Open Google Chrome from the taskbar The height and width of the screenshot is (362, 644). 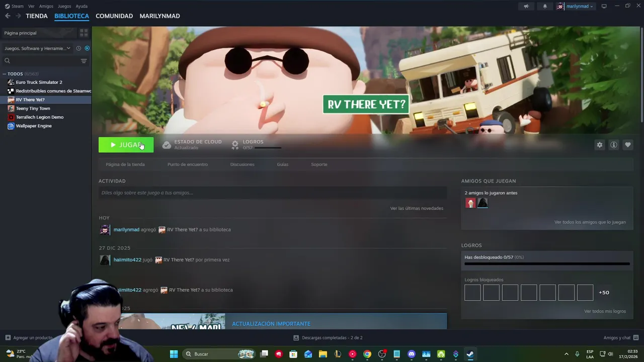pos(367,354)
